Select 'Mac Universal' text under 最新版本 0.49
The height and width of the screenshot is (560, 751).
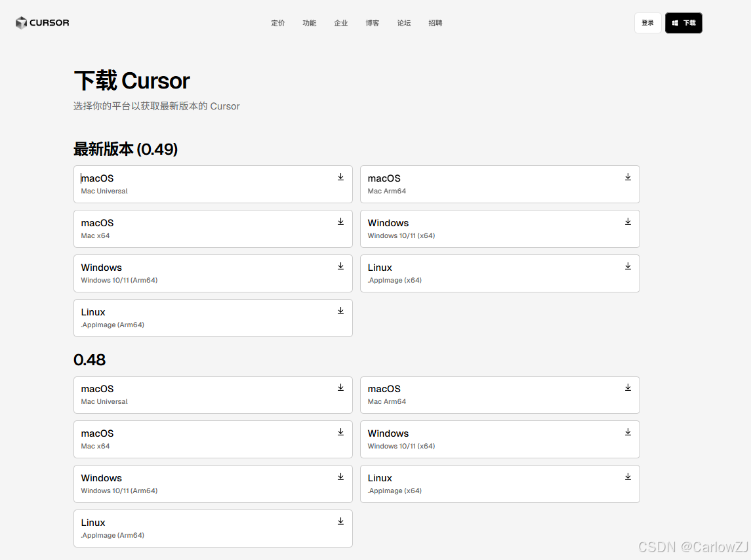104,191
